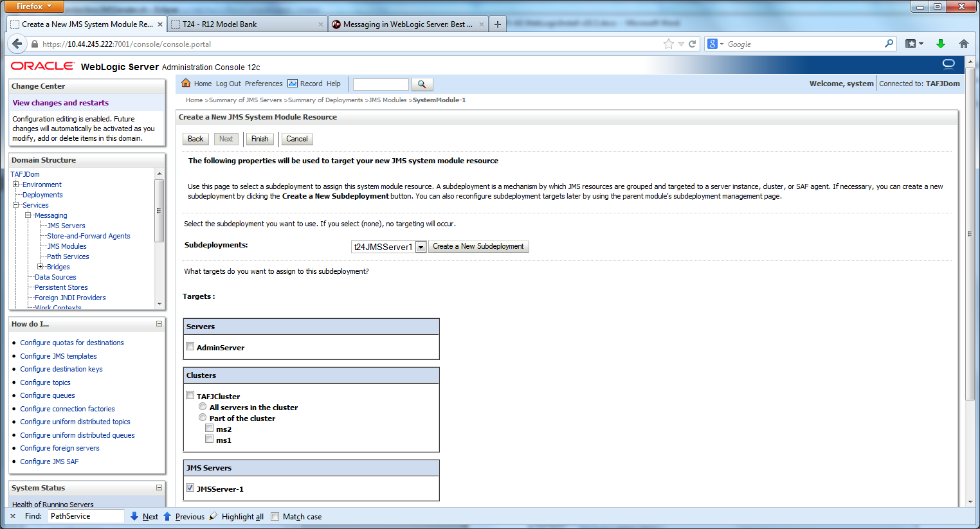Close the find bar
980x529 pixels.
13,516
